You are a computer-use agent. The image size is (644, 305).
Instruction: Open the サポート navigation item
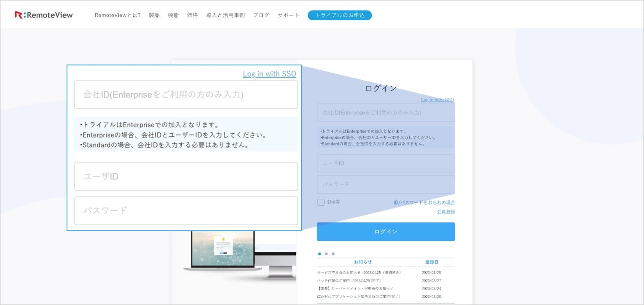click(x=288, y=15)
